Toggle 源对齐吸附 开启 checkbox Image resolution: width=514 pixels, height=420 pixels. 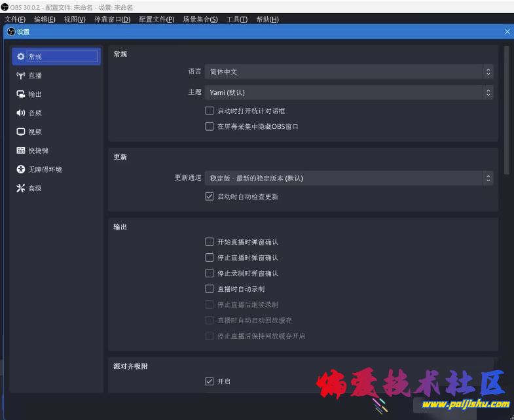pyautogui.click(x=210, y=381)
